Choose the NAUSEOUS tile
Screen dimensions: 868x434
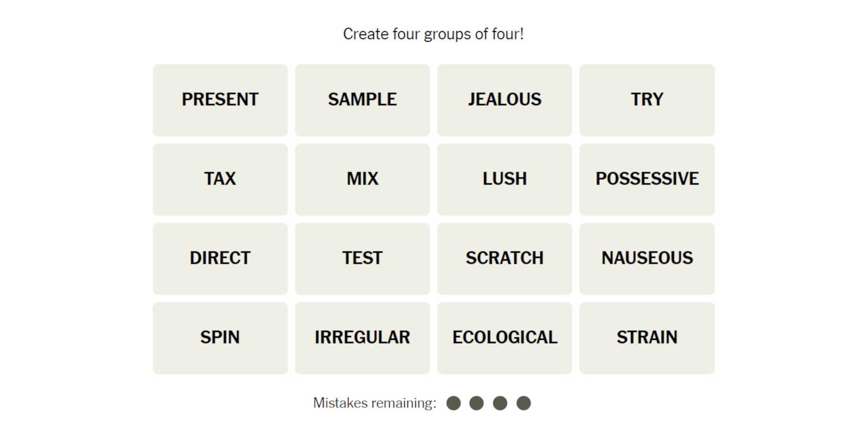pyautogui.click(x=647, y=259)
